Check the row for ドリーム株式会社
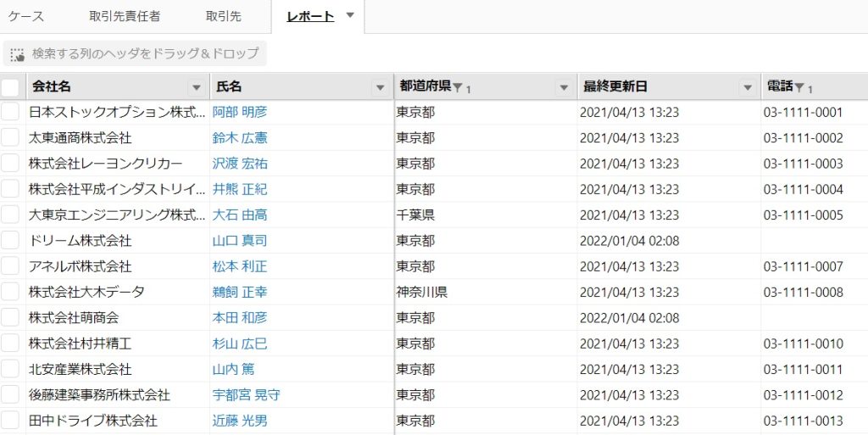 click(10, 241)
